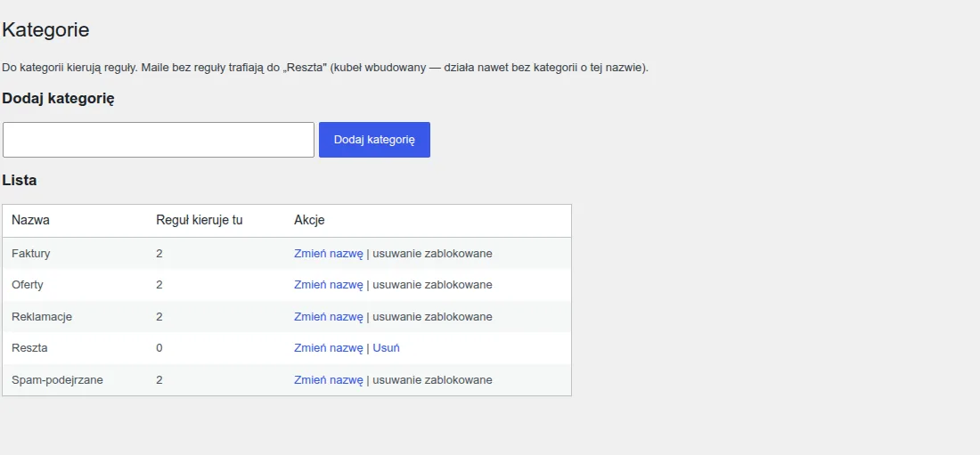
Task: Click the rule count 2 in Reklamacje row
Action: point(159,316)
